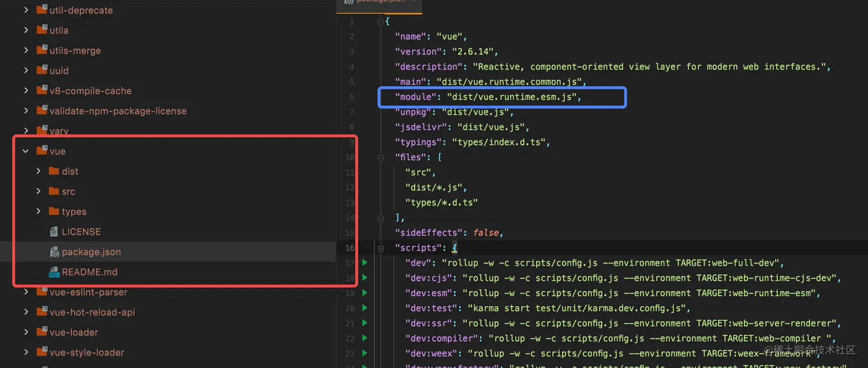The height and width of the screenshot is (368, 868).
Task: Click the dist folder icon
Action: click(x=54, y=171)
